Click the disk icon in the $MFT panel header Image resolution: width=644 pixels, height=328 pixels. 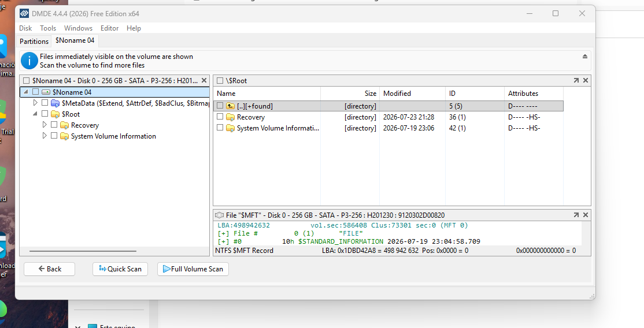219,215
